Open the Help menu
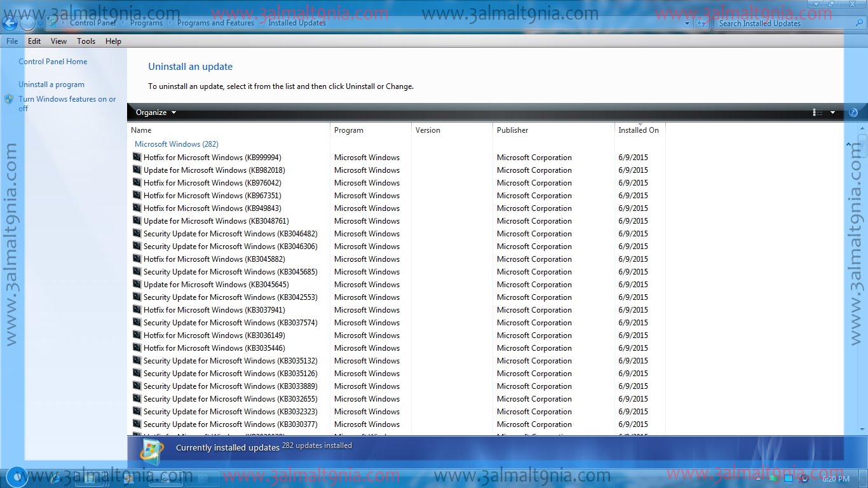The image size is (868, 488). point(113,41)
